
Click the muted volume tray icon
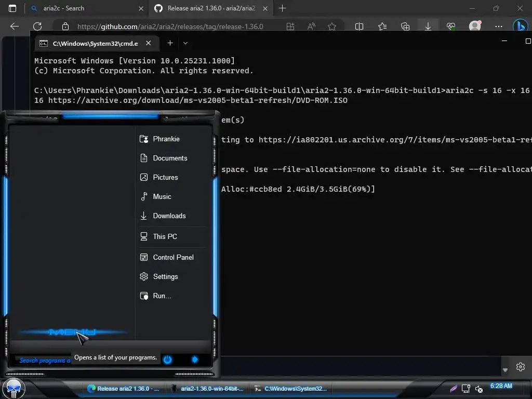478,389
